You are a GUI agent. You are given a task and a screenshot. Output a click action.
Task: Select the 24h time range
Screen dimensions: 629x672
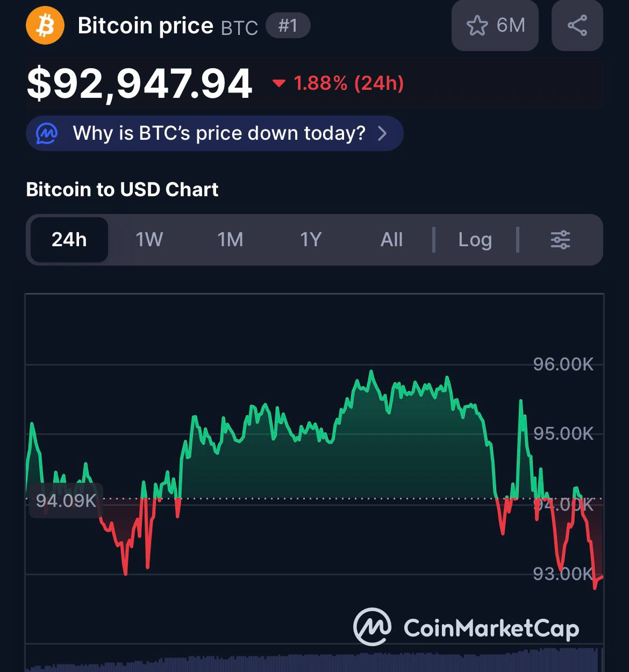(69, 240)
